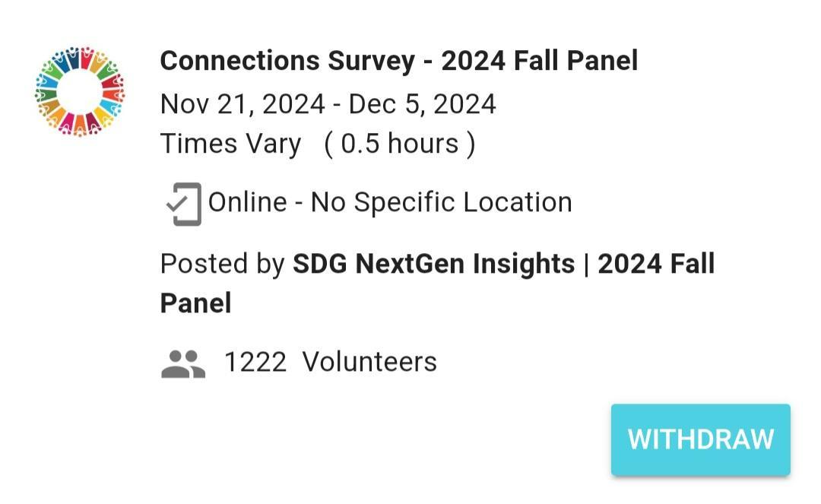Viewport: 821px width, 504px height.
Task: Click the Posted by label
Action: [222, 265]
